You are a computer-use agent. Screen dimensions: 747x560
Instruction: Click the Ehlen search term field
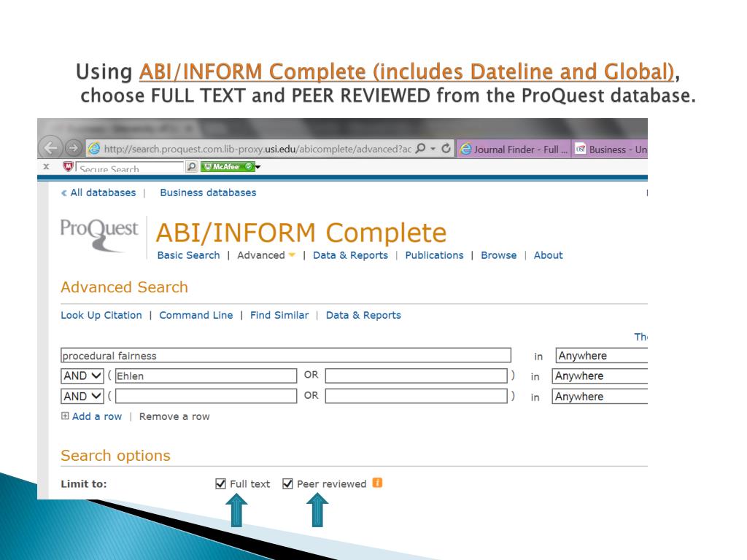(206, 376)
